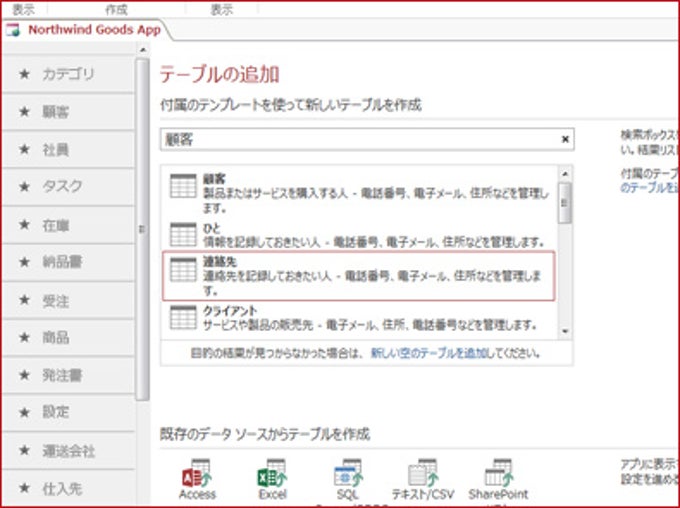Select the 受注 table in sidebar

click(x=68, y=300)
